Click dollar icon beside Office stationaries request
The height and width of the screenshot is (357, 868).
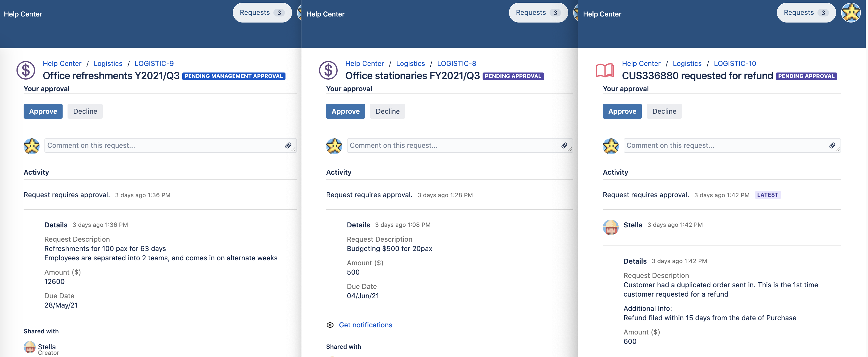[328, 70]
